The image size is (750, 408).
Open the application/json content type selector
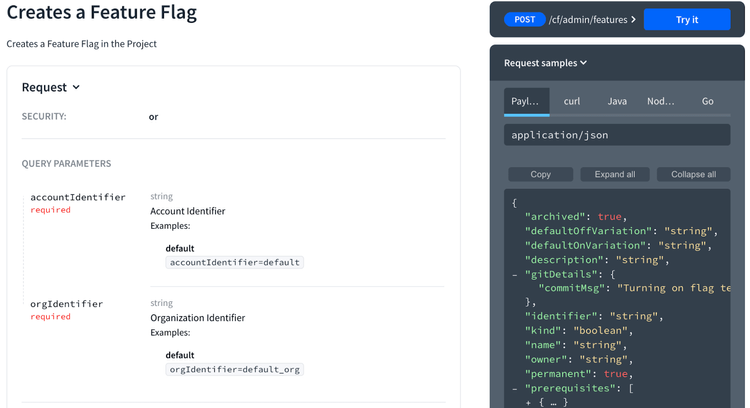(x=617, y=135)
